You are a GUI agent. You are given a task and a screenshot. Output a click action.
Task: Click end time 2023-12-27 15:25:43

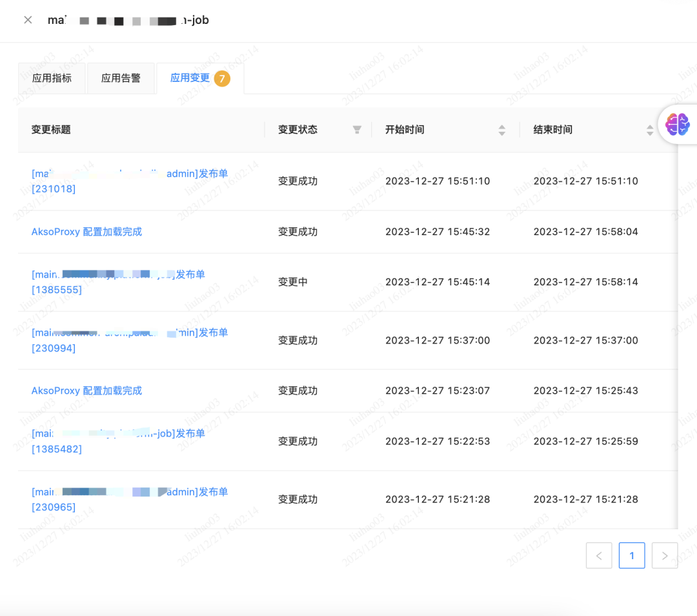586,391
